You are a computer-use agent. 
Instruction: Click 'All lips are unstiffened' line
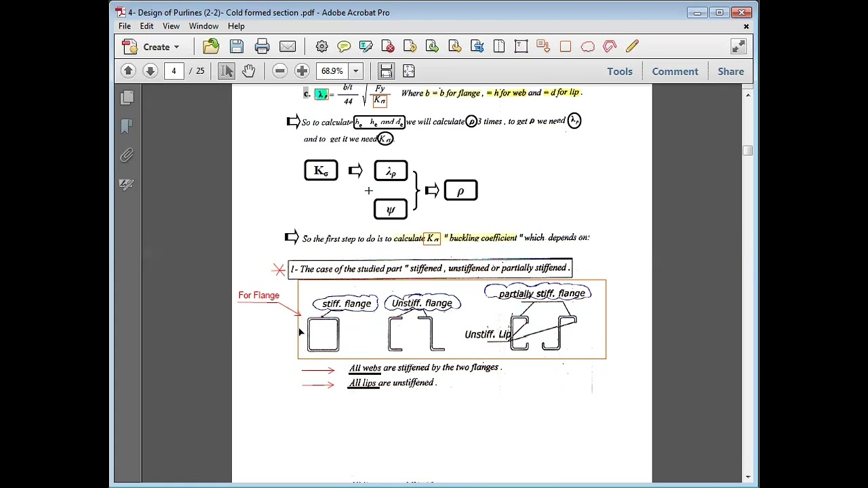pos(393,383)
